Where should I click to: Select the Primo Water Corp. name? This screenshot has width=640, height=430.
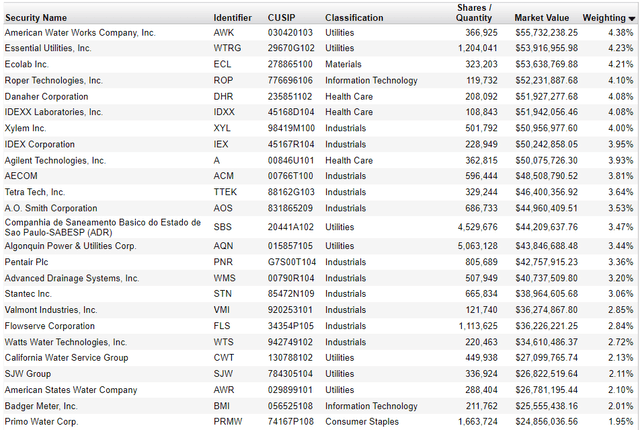coord(41,422)
